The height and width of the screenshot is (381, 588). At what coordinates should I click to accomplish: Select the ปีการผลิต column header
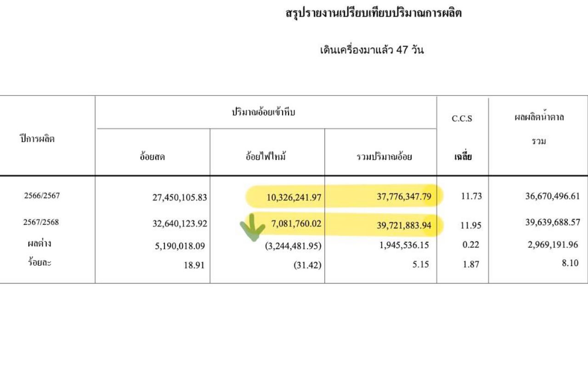pos(37,139)
